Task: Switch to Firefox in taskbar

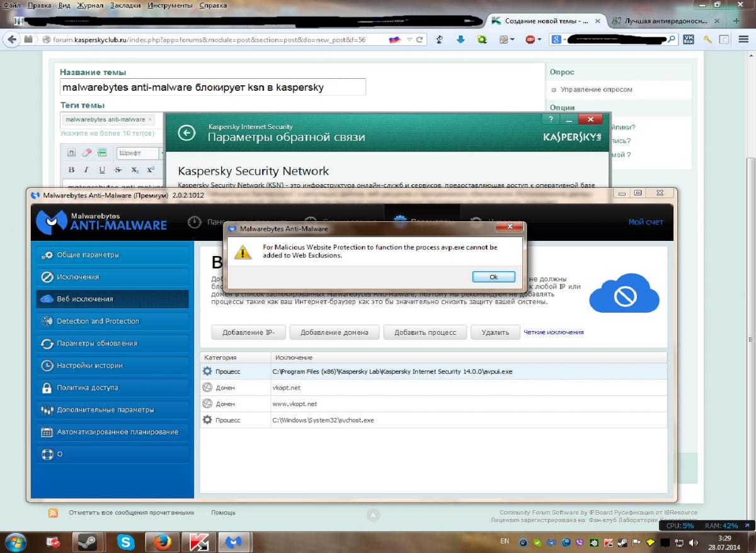Action: coord(162,542)
